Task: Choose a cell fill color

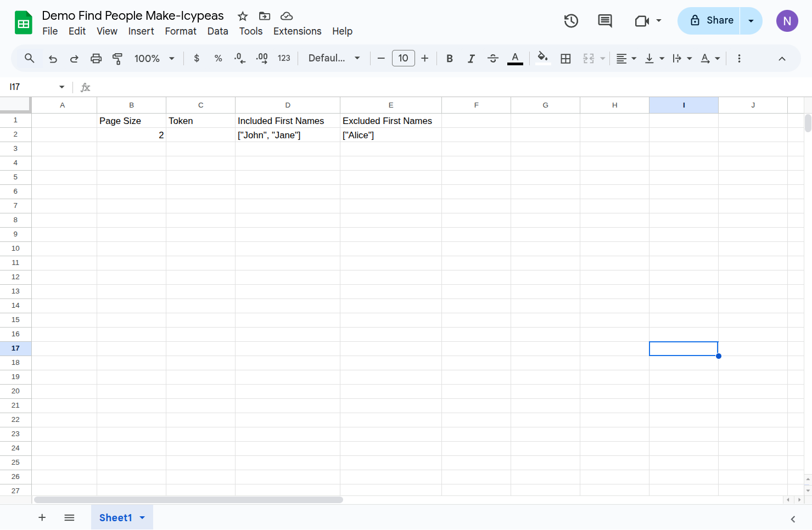Action: pos(543,58)
